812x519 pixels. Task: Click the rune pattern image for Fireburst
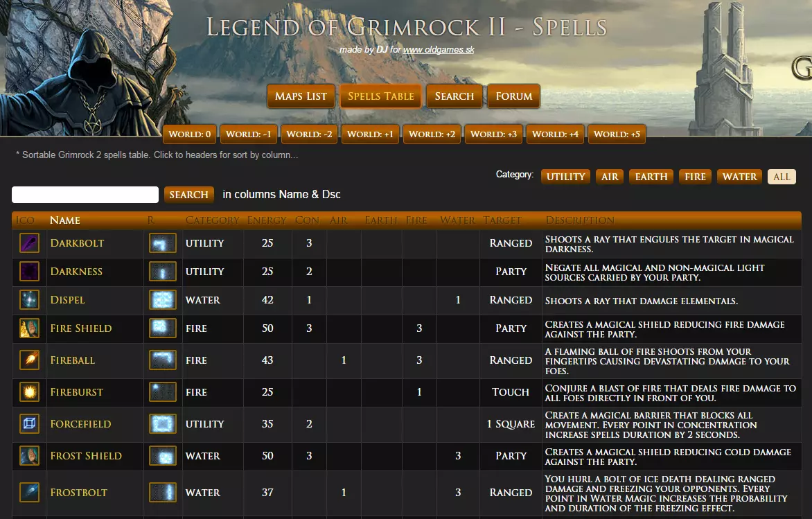click(163, 392)
